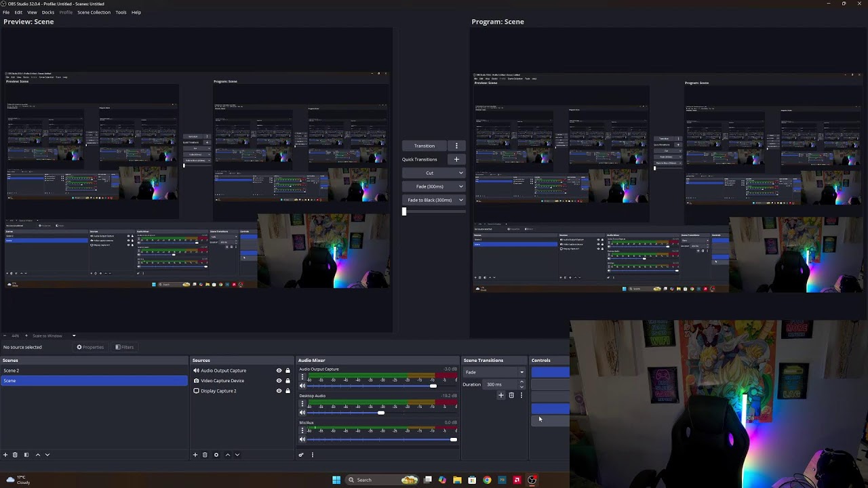Hide the Video Capture Device source
Image resolution: width=868 pixels, height=488 pixels.
pyautogui.click(x=279, y=381)
